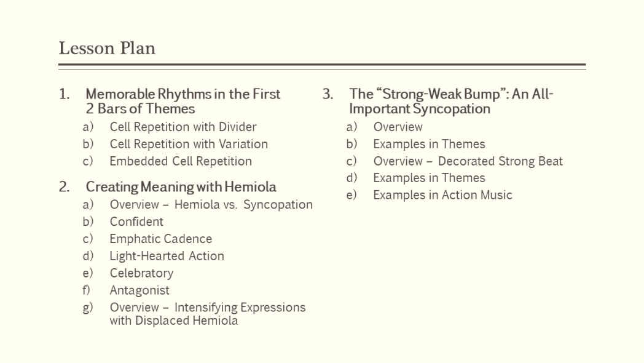Click "Overview – Decorated Strong Beat" item
This screenshot has height=363, width=644.
click(468, 162)
